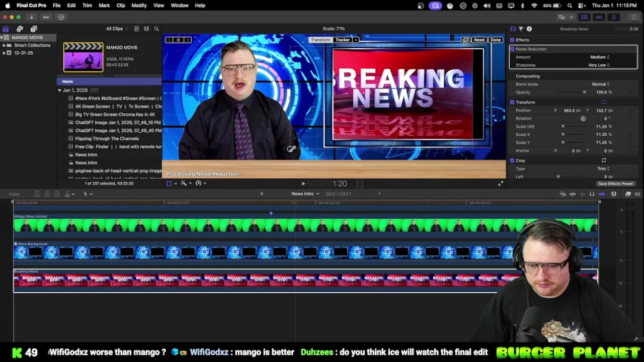Screen dimensions: 644x362
Task: Select the MANGO MOVIE project thumbnail
Action: click(83, 57)
